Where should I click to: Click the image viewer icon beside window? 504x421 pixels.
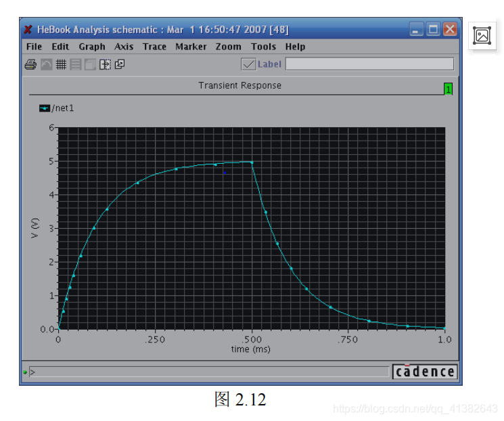click(482, 35)
